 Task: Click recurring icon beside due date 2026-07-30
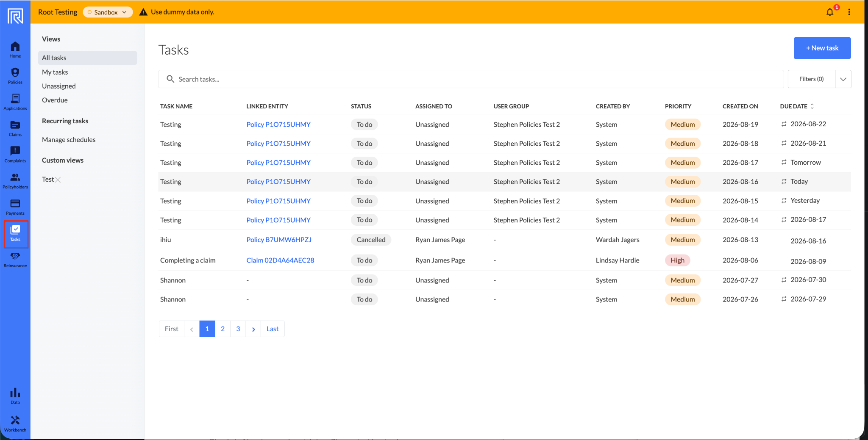point(784,279)
